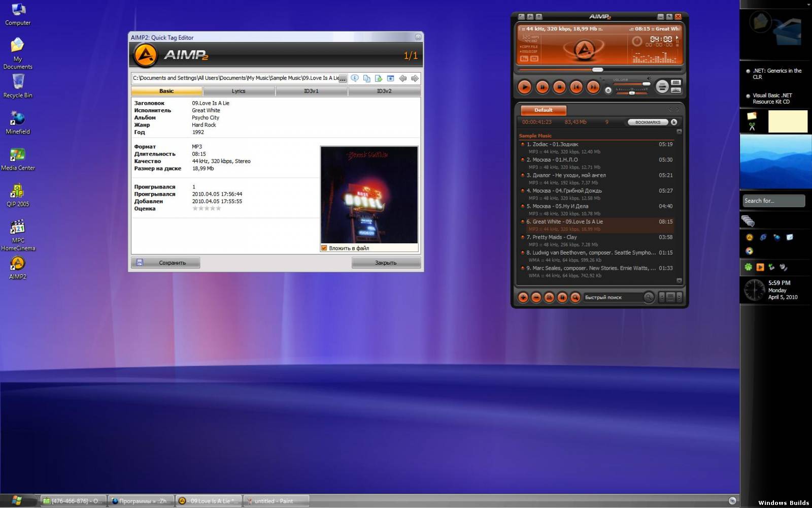Click the info icon in Tag Editor toolbar
Viewport: 812px width, 508px height.
[355, 78]
